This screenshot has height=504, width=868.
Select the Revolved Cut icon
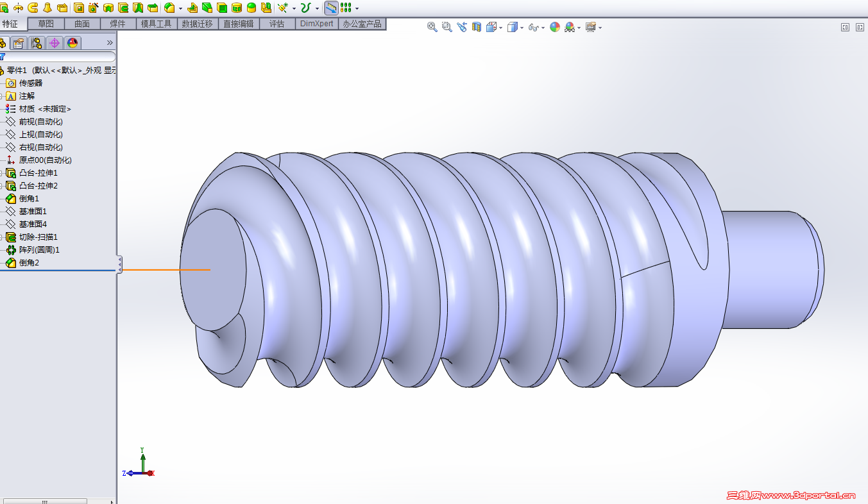click(x=108, y=8)
